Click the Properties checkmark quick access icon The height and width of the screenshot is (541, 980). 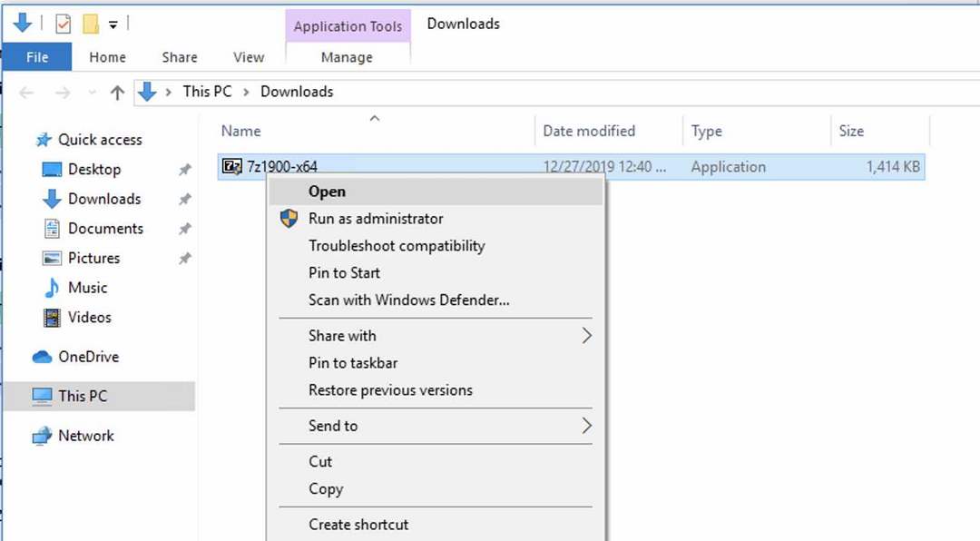(x=63, y=24)
